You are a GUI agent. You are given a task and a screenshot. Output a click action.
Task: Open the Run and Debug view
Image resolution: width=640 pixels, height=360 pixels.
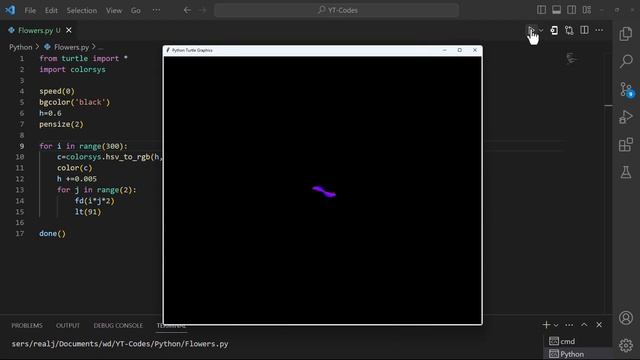626,117
